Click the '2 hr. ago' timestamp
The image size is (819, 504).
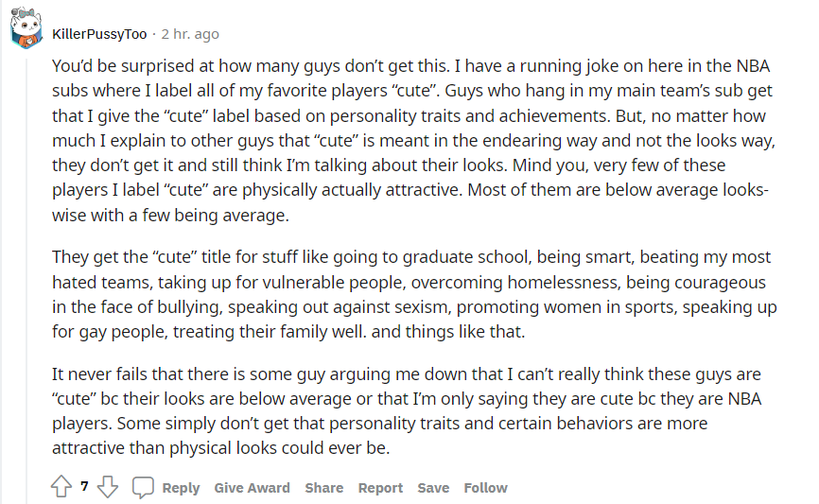(190, 34)
